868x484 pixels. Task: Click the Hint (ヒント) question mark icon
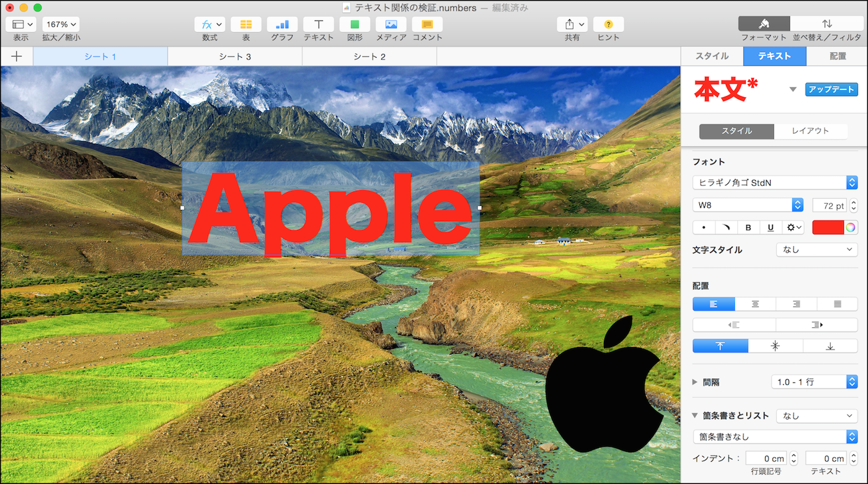tap(608, 25)
